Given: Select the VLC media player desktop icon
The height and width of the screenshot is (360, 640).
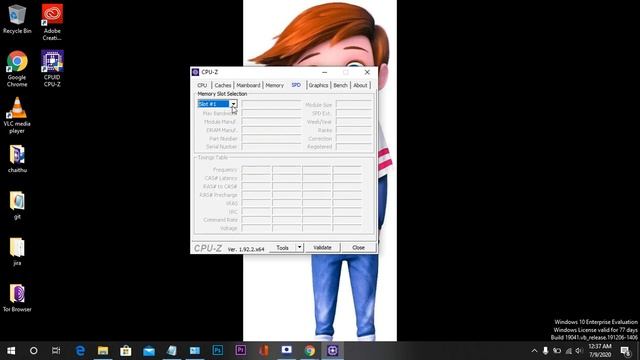Looking at the screenshot, I should [17, 116].
